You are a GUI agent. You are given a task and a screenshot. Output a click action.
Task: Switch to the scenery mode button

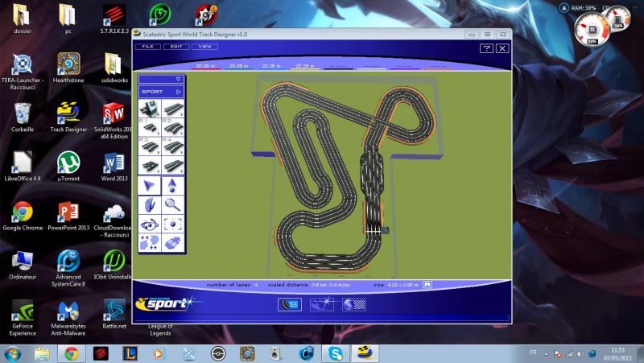pos(322,303)
